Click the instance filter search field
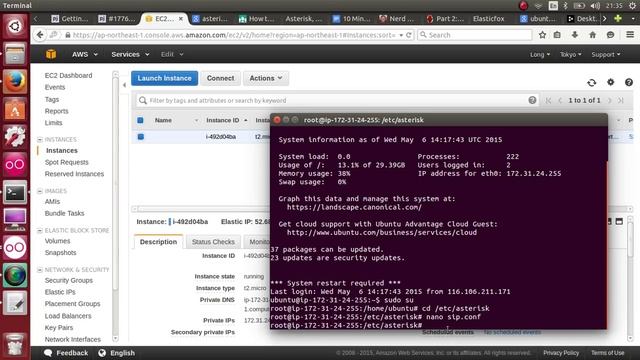 coord(338,100)
